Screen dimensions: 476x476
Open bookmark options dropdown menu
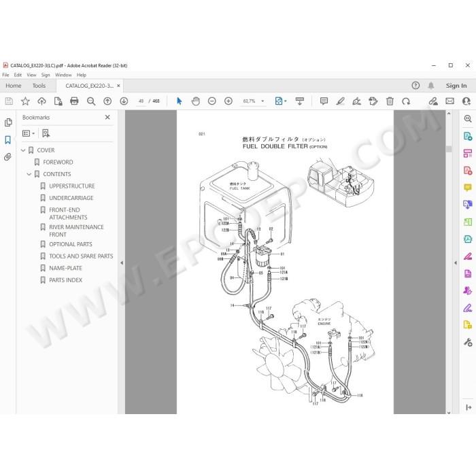[x=29, y=133]
